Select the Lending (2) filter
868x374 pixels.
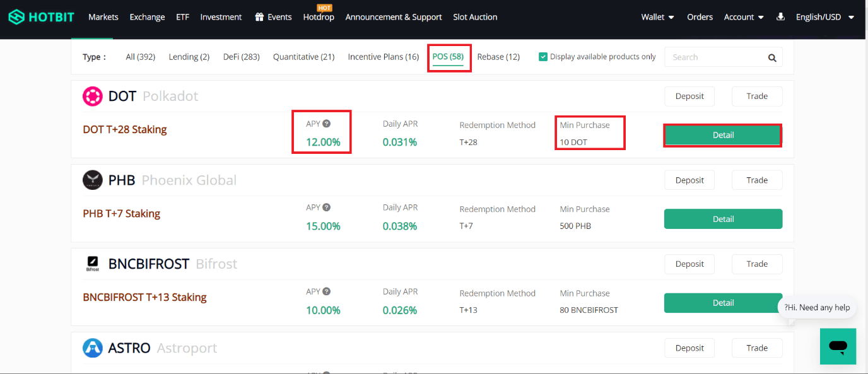point(189,57)
